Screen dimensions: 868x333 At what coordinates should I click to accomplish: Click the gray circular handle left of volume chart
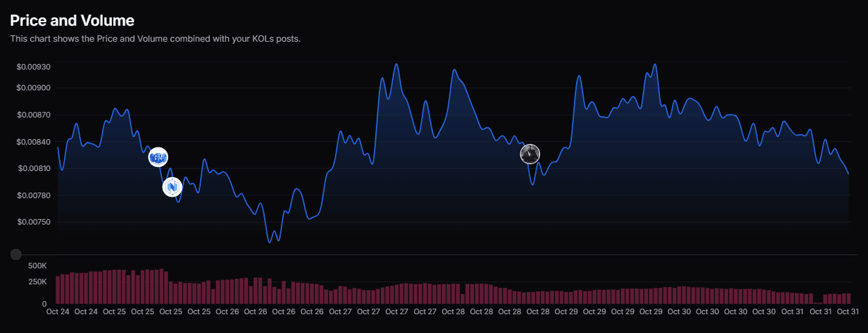[16, 255]
